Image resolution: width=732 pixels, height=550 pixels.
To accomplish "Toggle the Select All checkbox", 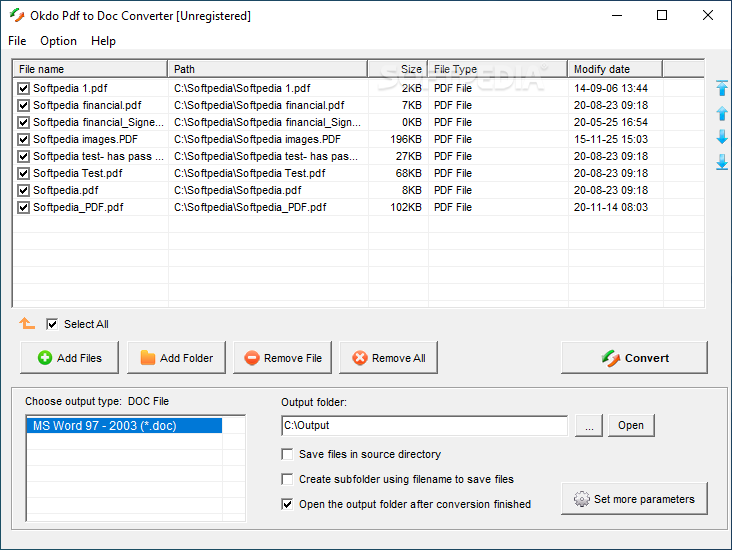I will pos(52,324).
